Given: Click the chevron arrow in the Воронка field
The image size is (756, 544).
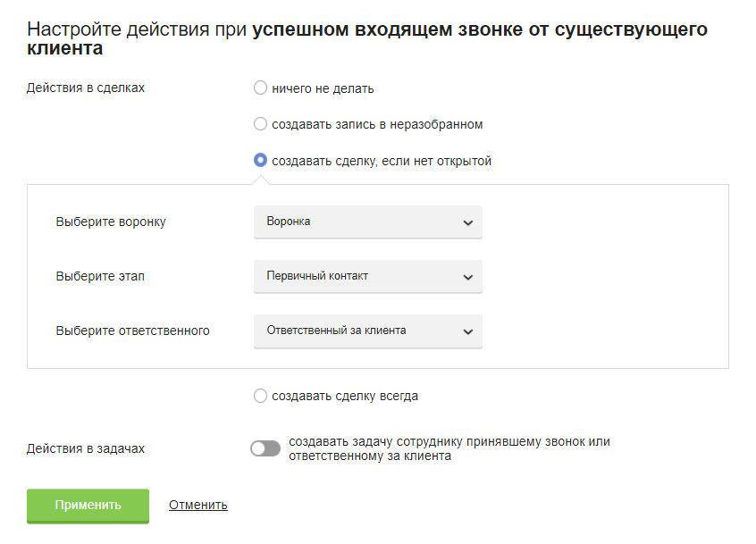Looking at the screenshot, I should coord(468,223).
